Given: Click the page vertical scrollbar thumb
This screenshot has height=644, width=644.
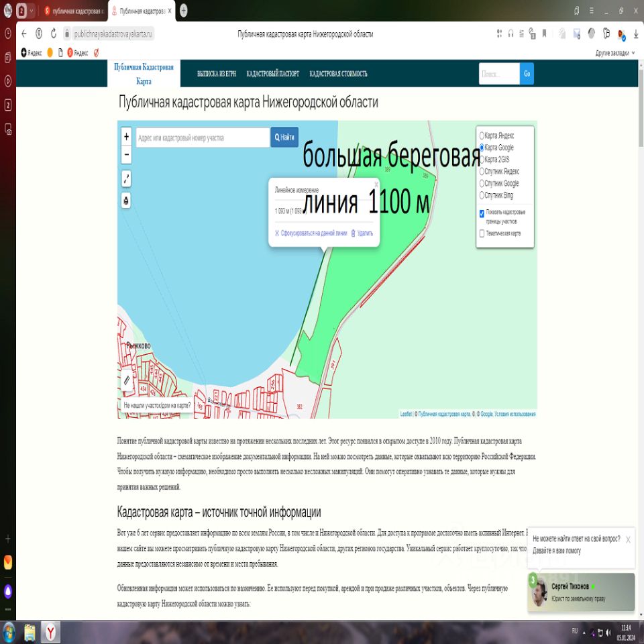Looking at the screenshot, I should click(x=641, y=107).
